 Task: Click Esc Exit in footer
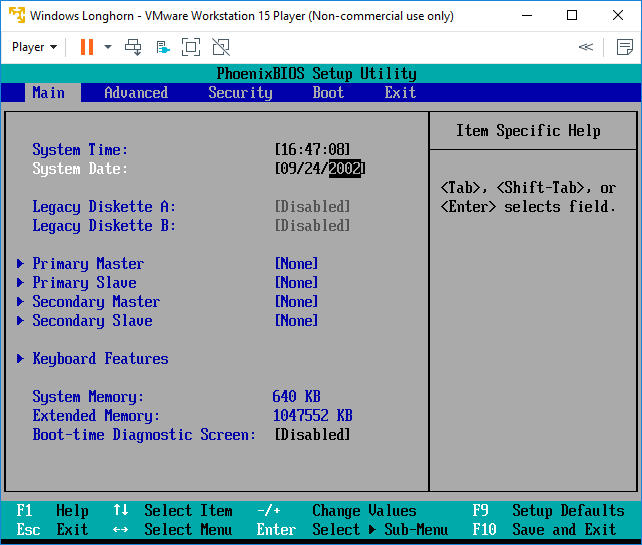(52, 529)
